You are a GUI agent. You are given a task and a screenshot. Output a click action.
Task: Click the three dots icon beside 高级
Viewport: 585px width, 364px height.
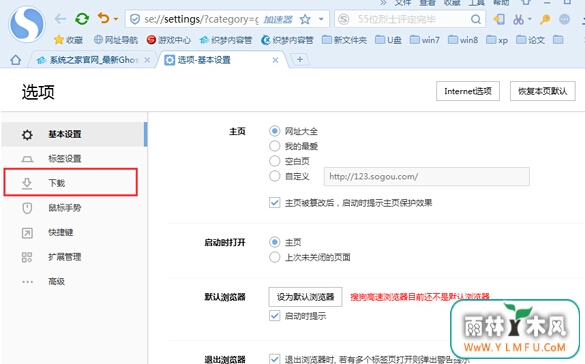(27, 282)
